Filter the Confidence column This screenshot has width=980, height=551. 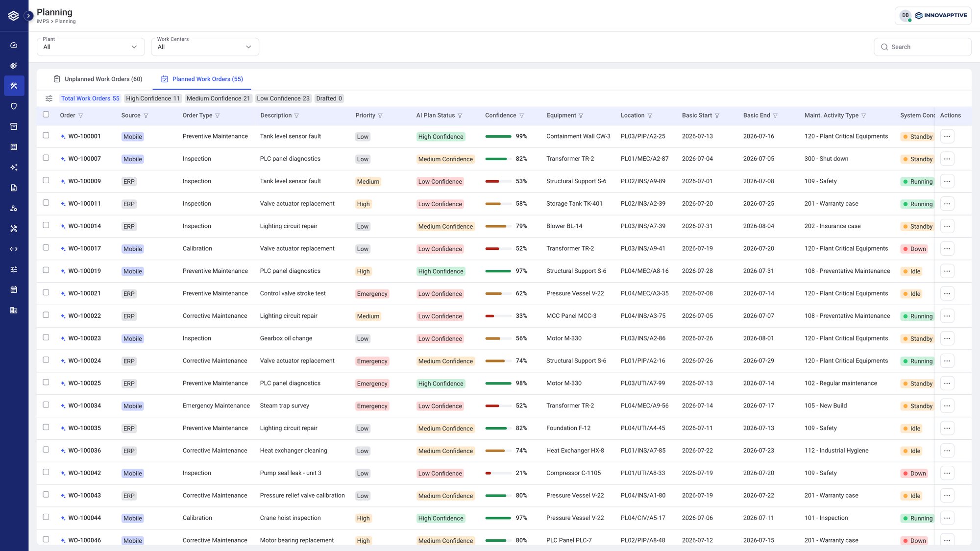pyautogui.click(x=521, y=116)
